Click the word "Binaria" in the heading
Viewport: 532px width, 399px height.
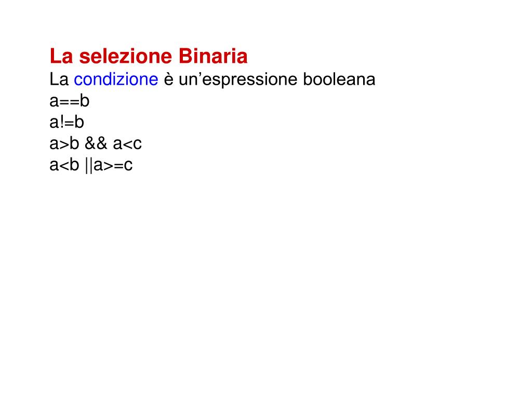pos(212,56)
